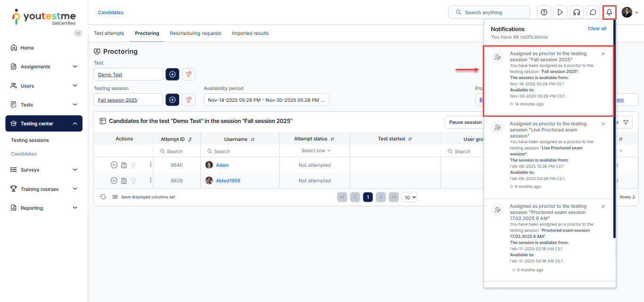Click the Search anything field
The height and width of the screenshot is (302, 644).
[x=489, y=12]
